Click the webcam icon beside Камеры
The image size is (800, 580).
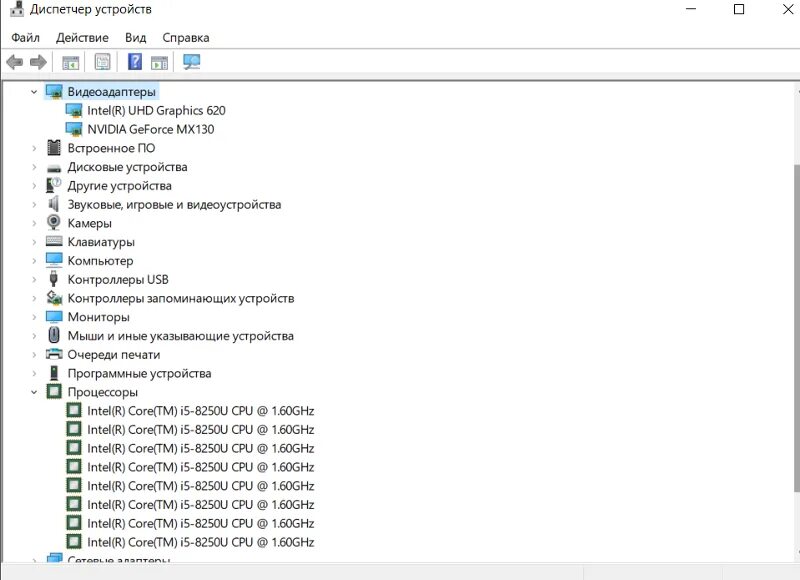pyautogui.click(x=54, y=222)
